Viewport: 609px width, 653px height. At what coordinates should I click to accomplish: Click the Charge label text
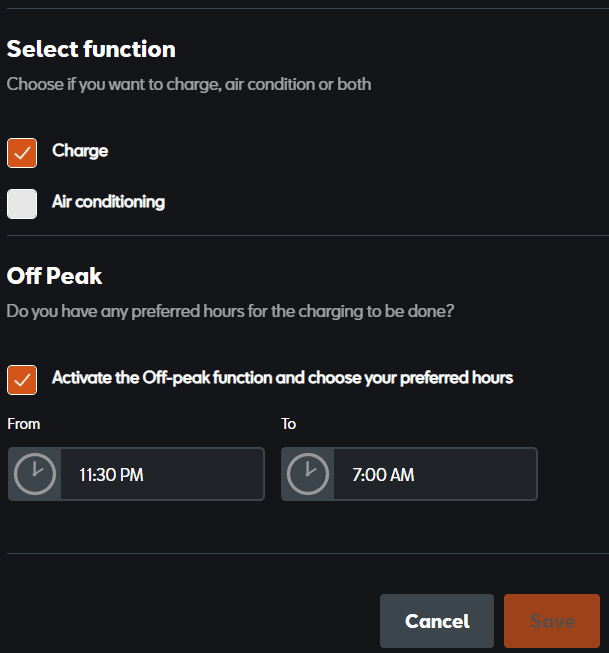pyautogui.click(x=80, y=151)
